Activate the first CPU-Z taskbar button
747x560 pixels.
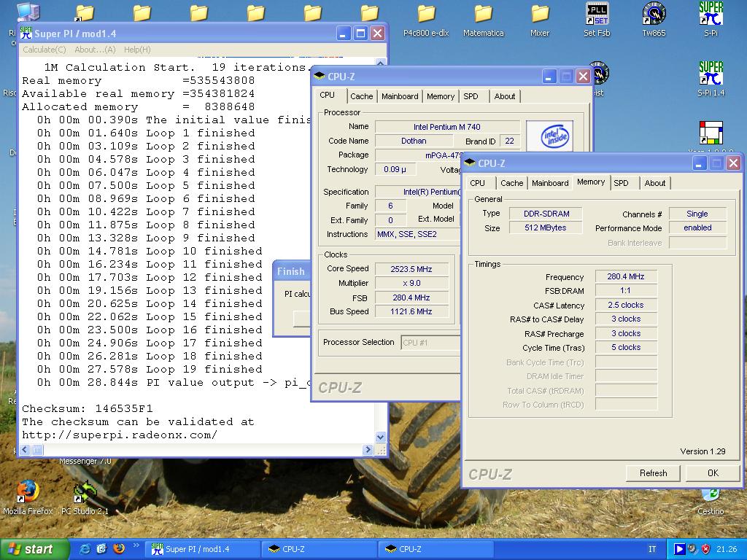[320, 549]
